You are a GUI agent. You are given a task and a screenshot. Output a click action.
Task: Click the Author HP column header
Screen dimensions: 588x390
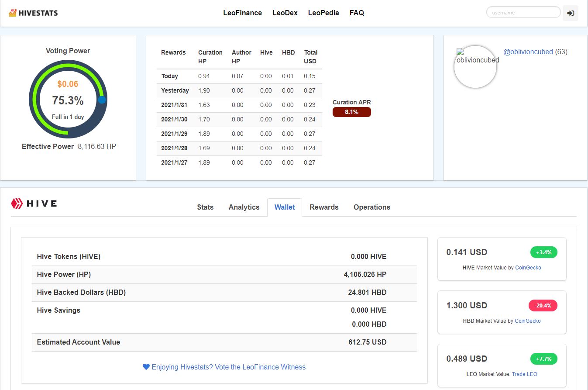click(x=241, y=57)
